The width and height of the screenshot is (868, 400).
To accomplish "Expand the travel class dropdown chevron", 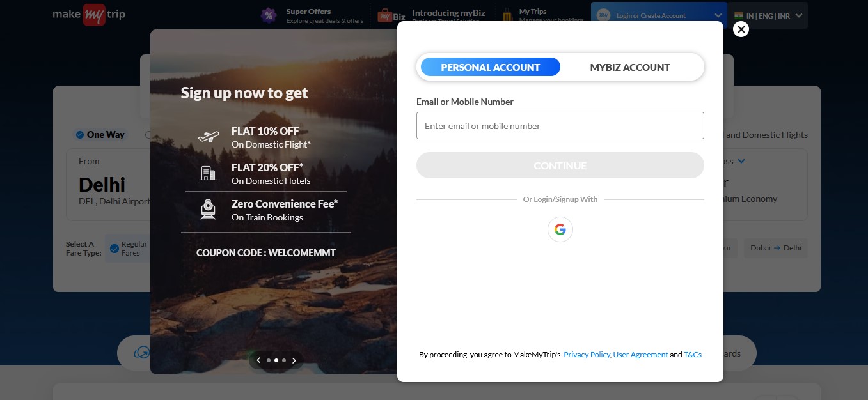I will tap(741, 161).
